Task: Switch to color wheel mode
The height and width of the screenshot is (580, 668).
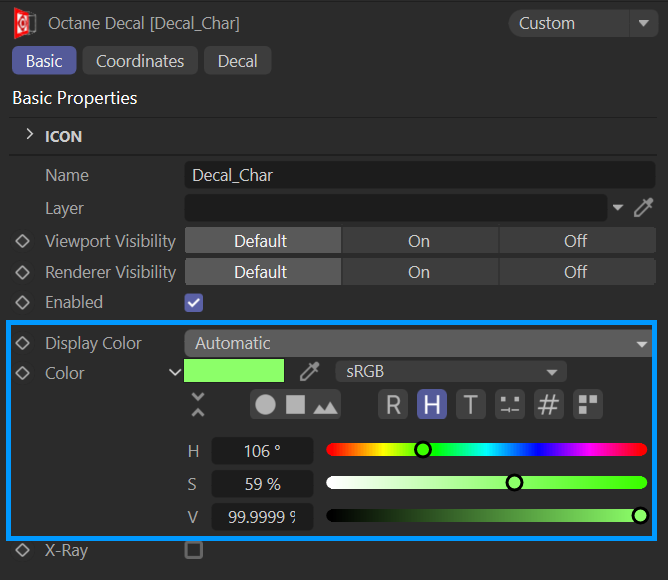Action: point(265,404)
